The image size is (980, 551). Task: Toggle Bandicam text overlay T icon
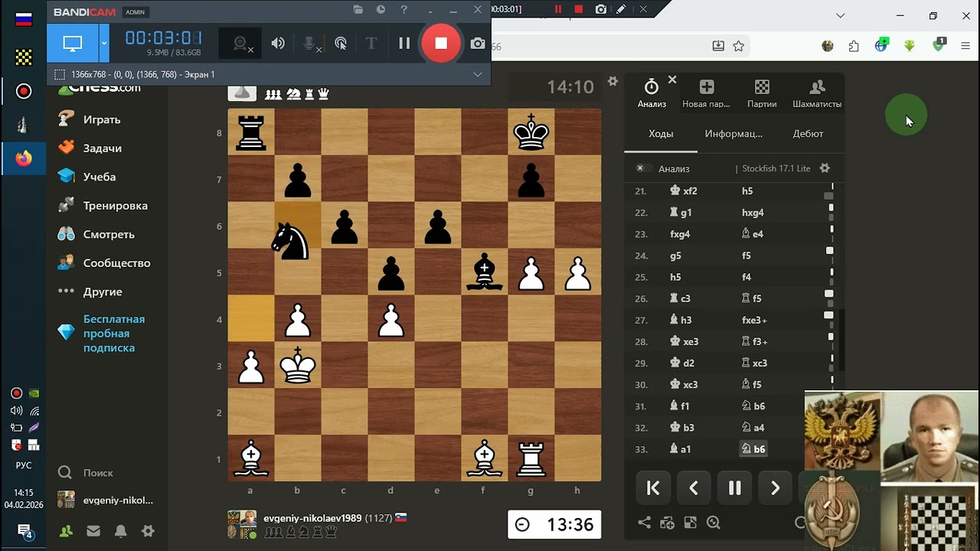point(371,44)
